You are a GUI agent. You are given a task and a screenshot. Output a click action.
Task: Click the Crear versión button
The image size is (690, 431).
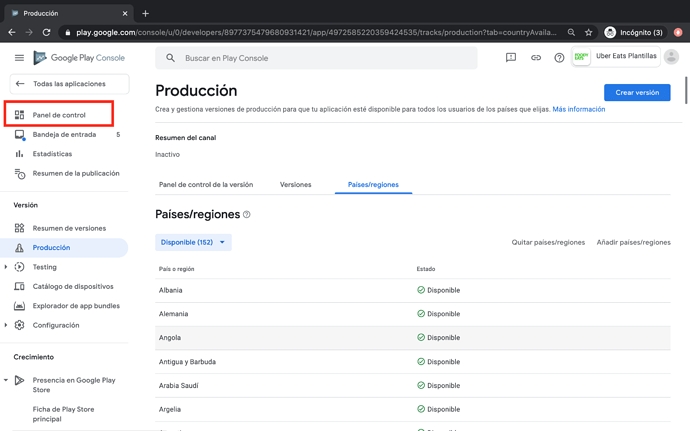[637, 92]
